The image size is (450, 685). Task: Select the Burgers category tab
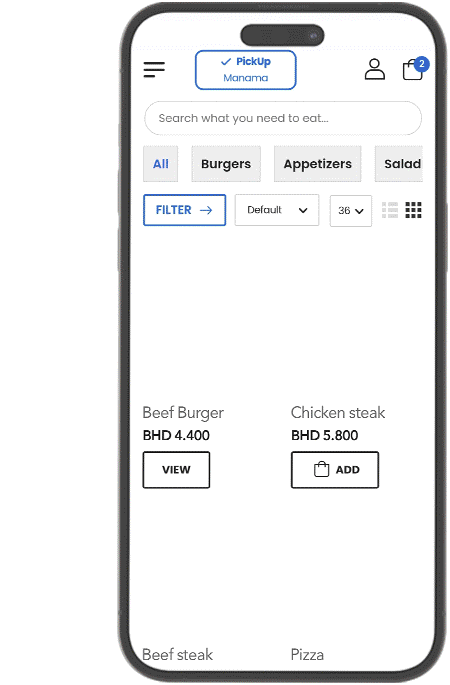[226, 164]
